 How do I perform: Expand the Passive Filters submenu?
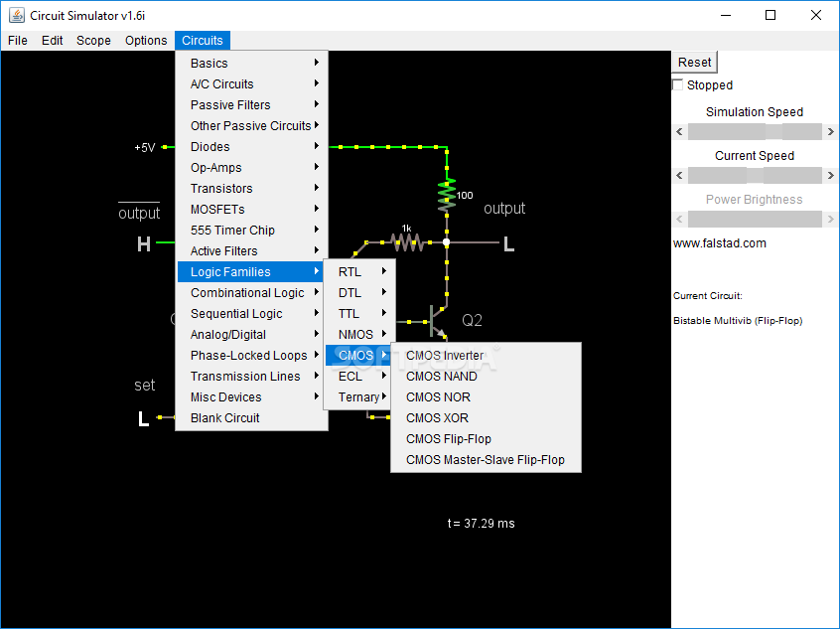click(251, 105)
